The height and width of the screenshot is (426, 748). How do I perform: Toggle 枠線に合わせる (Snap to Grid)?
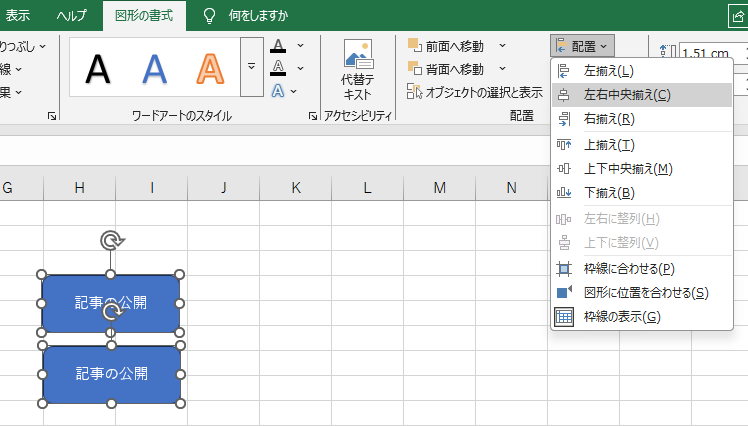(628, 269)
